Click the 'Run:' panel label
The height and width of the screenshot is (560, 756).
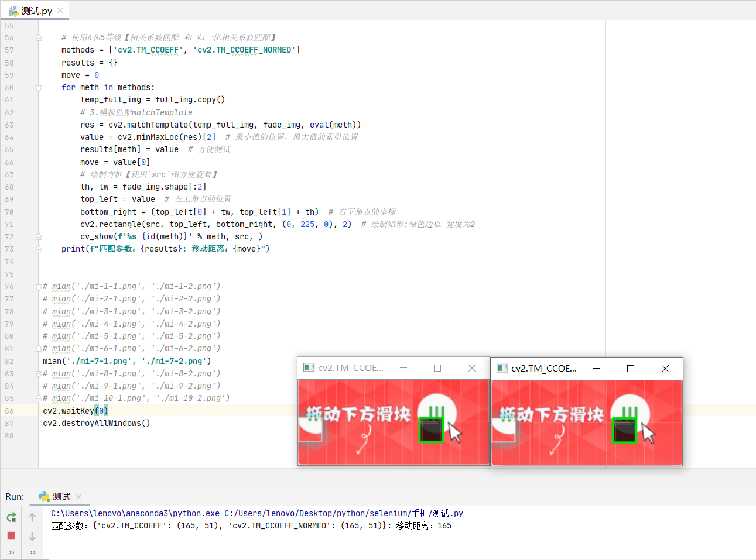pos(15,497)
